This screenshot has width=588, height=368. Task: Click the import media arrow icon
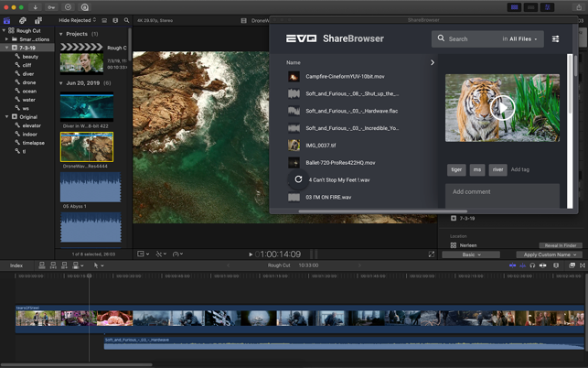point(37,6)
